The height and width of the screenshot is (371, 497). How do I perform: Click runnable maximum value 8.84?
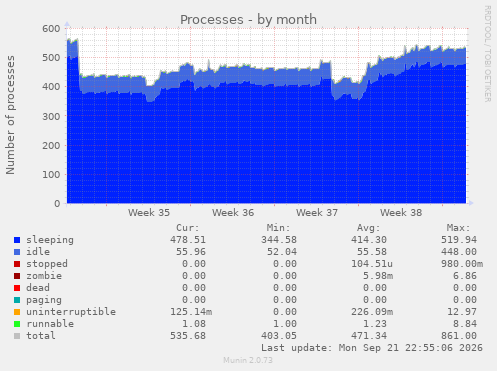tap(465, 324)
